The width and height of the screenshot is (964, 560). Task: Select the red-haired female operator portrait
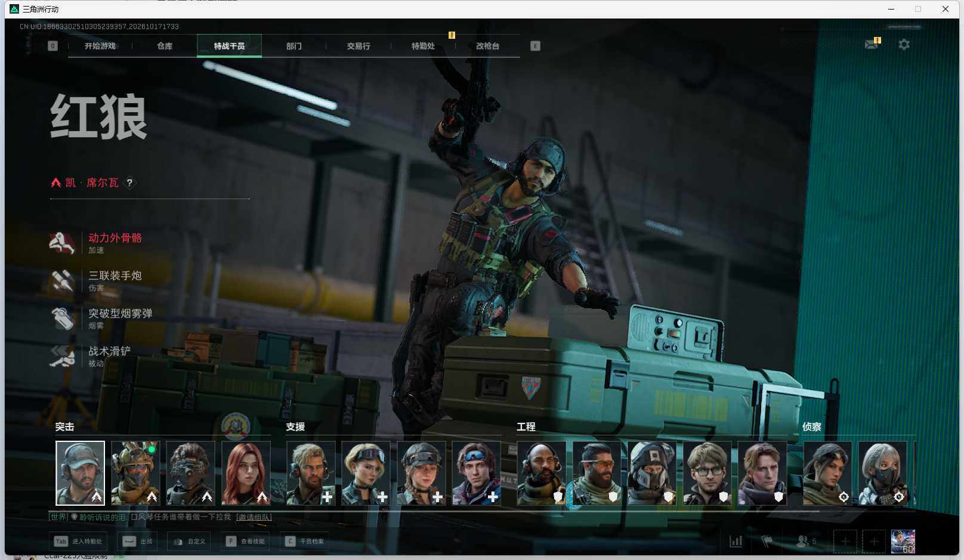pyautogui.click(x=246, y=474)
